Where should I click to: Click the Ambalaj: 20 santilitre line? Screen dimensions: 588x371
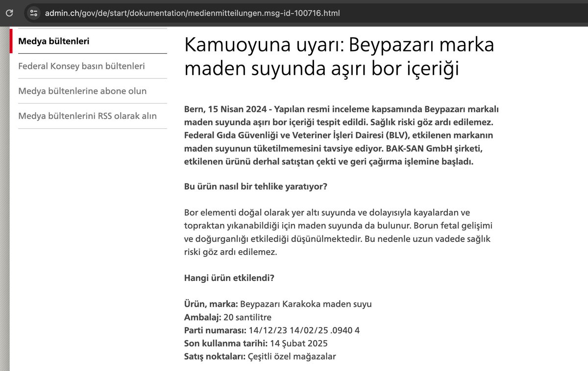[x=228, y=317]
